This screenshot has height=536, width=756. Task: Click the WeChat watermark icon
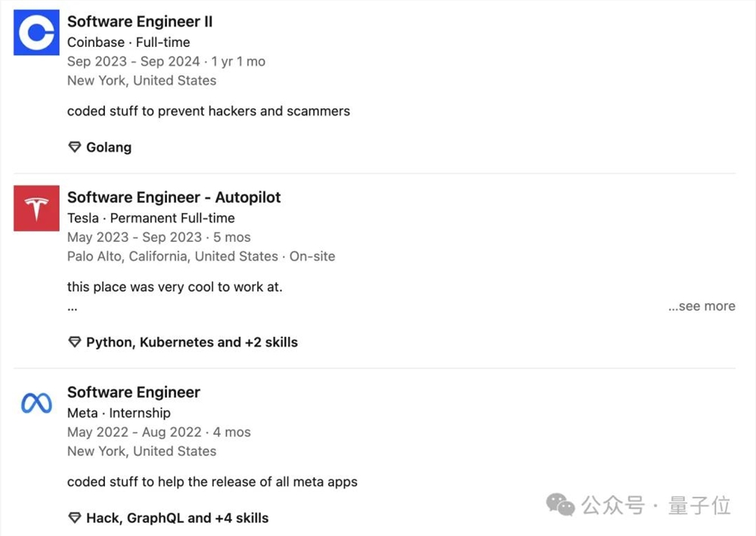click(560, 504)
